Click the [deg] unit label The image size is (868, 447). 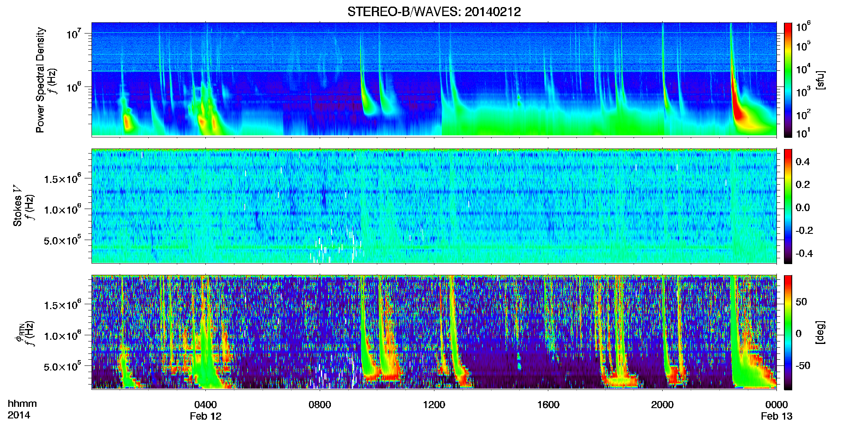point(820,332)
